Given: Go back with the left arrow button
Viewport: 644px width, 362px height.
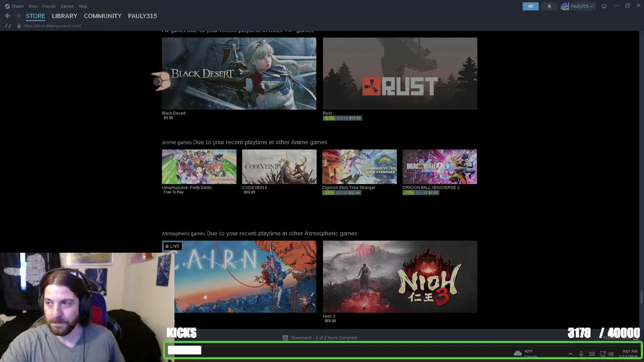Looking at the screenshot, I should pos(8,16).
